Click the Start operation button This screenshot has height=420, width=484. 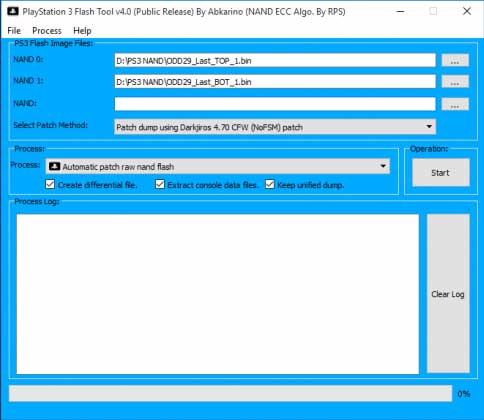pos(441,172)
